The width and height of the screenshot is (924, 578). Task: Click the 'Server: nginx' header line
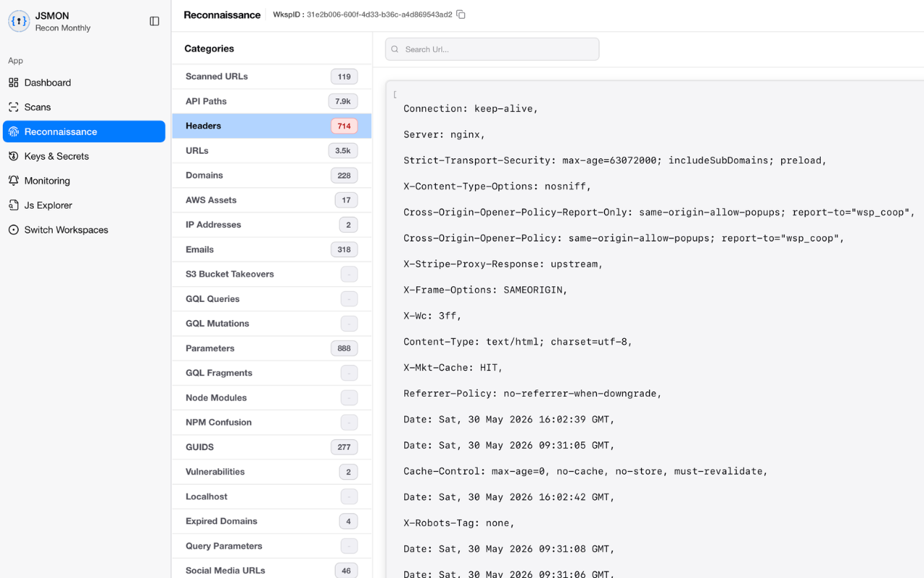444,134
